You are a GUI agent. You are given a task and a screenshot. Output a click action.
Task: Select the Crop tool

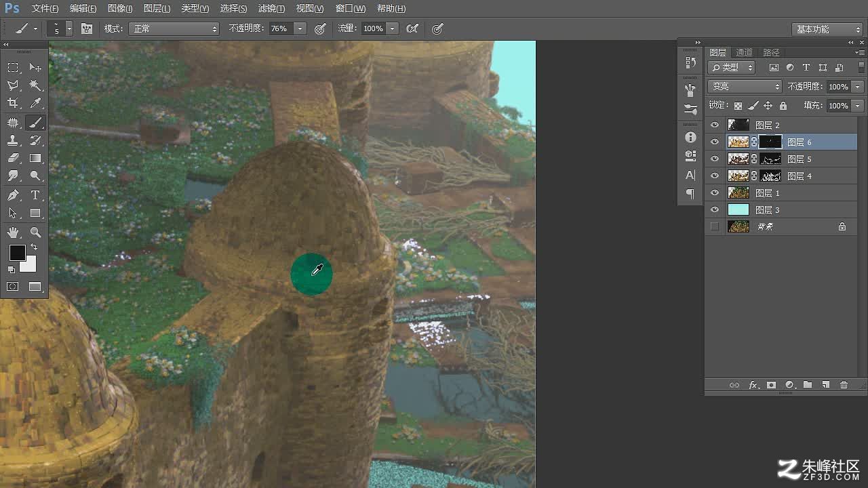coord(13,103)
